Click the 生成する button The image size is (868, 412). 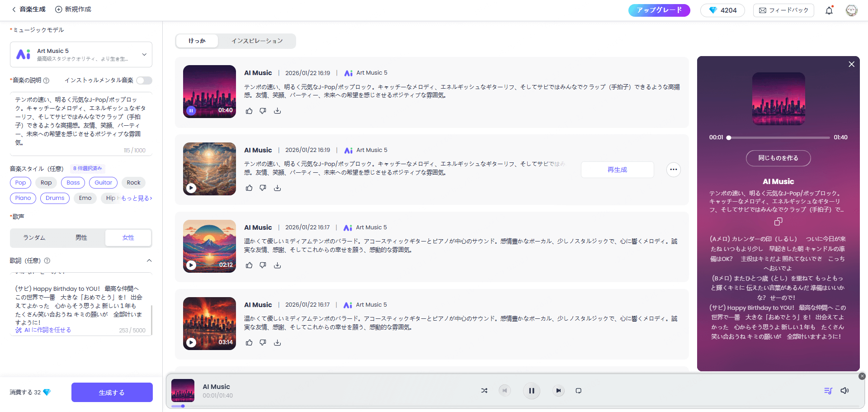112,392
